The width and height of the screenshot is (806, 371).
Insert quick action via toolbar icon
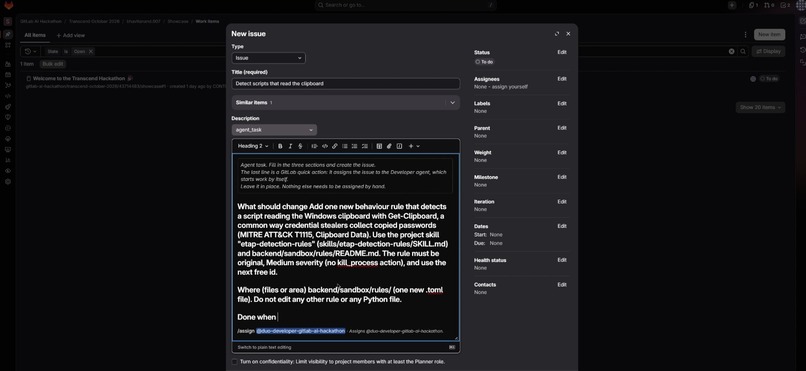[x=399, y=146]
